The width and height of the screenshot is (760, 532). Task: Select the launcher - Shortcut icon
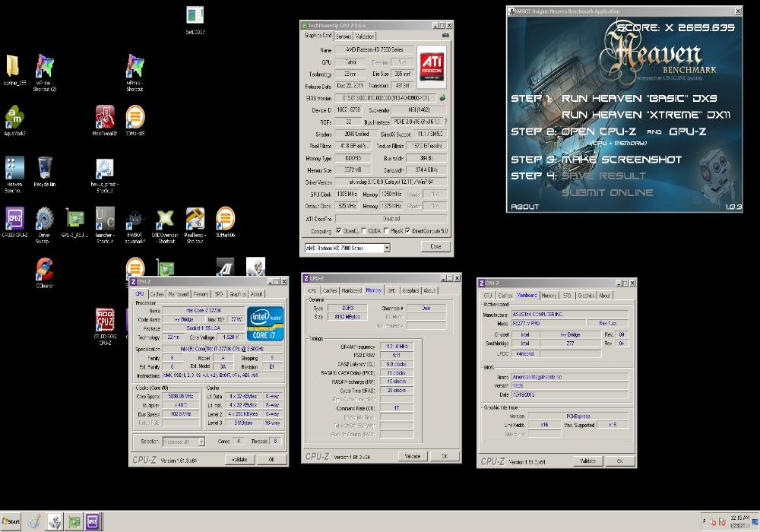(105, 225)
